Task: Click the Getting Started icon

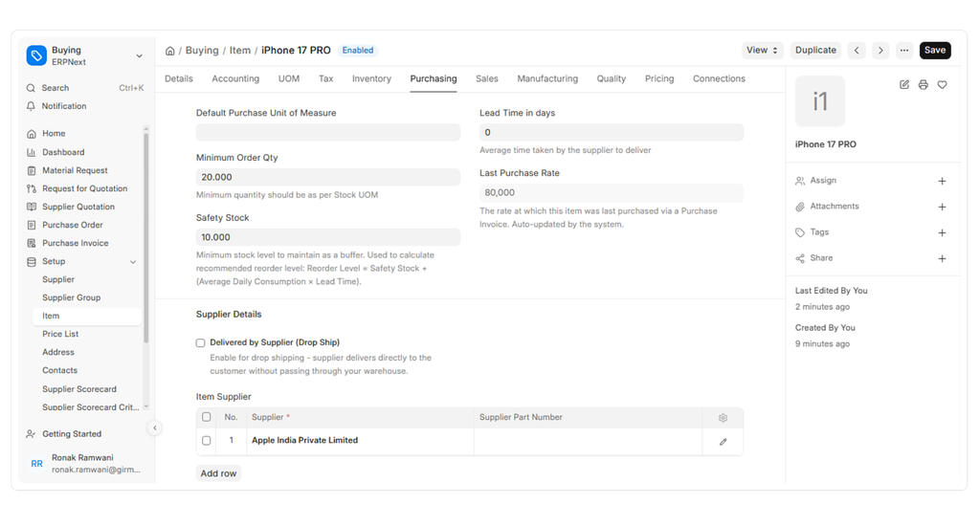Action: pyautogui.click(x=31, y=433)
